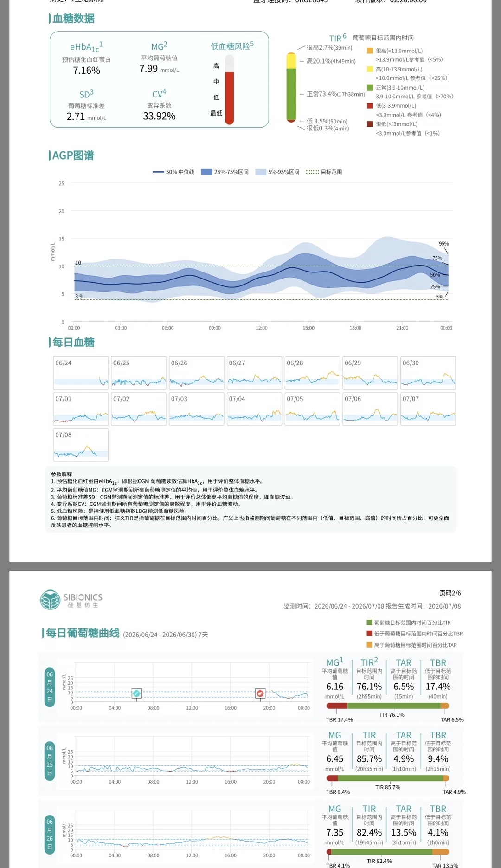Click the yellow 高(10-13.9mmol/L) legend swatch
The image size is (501, 868).
370,69
